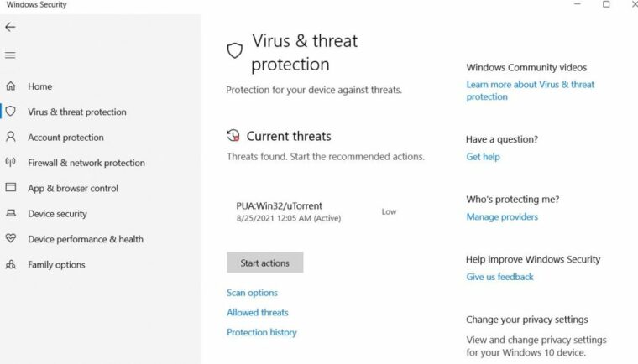Click the Firewall antenna icon
638x364 pixels.
[11, 162]
